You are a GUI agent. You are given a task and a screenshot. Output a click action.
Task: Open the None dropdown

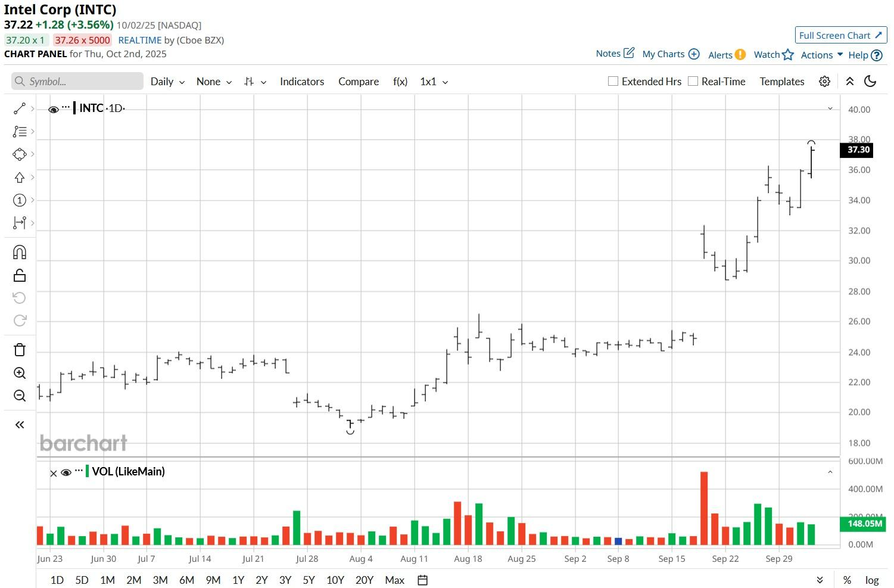(214, 82)
